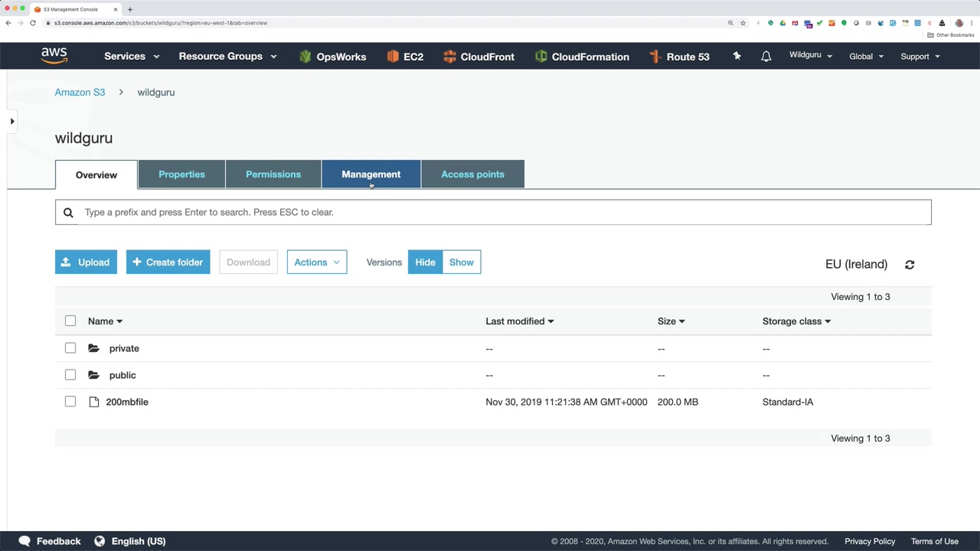Open the Actions dropdown
The width and height of the screenshot is (980, 551).
317,262
